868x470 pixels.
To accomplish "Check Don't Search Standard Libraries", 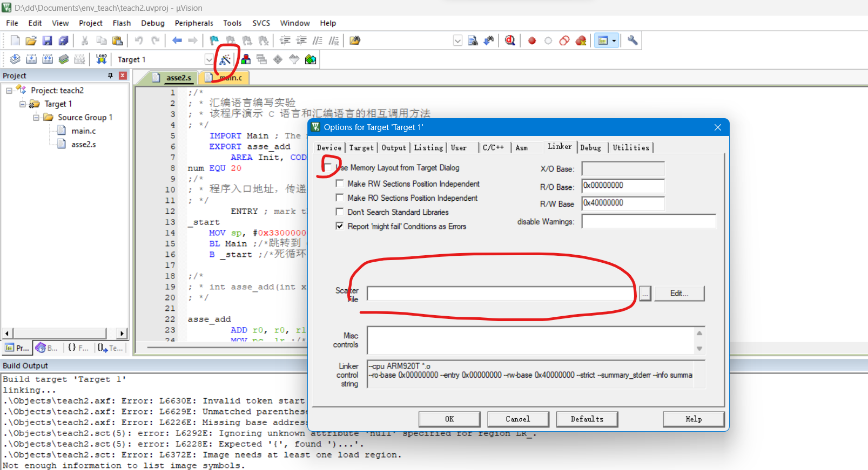I will (x=340, y=212).
